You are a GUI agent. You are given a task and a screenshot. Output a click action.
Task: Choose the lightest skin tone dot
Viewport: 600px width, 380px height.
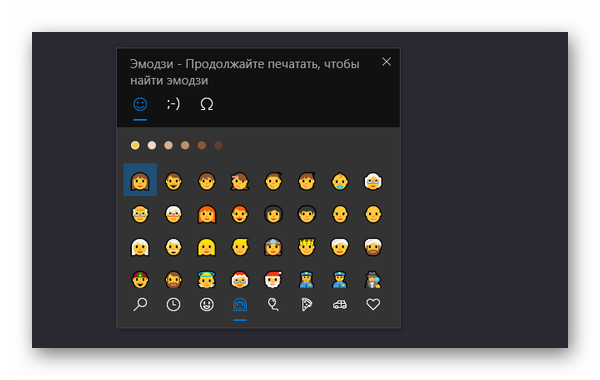pyautogui.click(x=152, y=145)
